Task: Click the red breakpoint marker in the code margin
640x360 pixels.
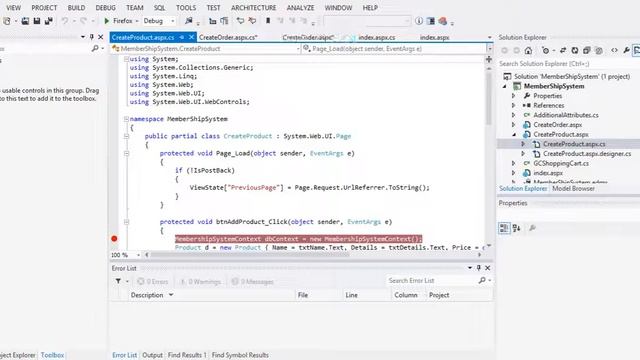Action: pyautogui.click(x=114, y=239)
